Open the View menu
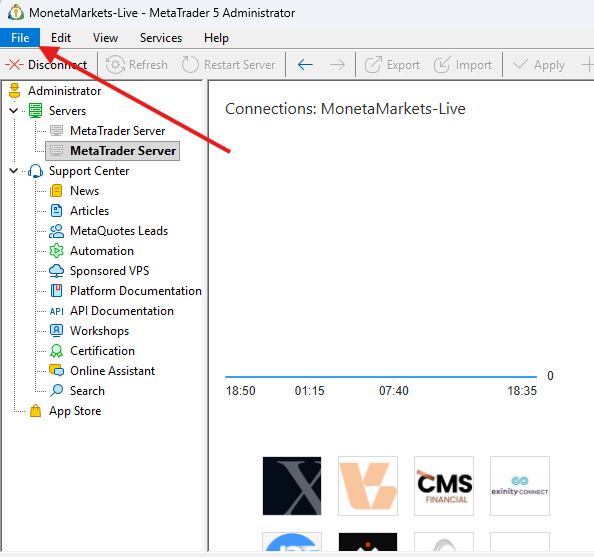The height and width of the screenshot is (557, 594). 105,38
